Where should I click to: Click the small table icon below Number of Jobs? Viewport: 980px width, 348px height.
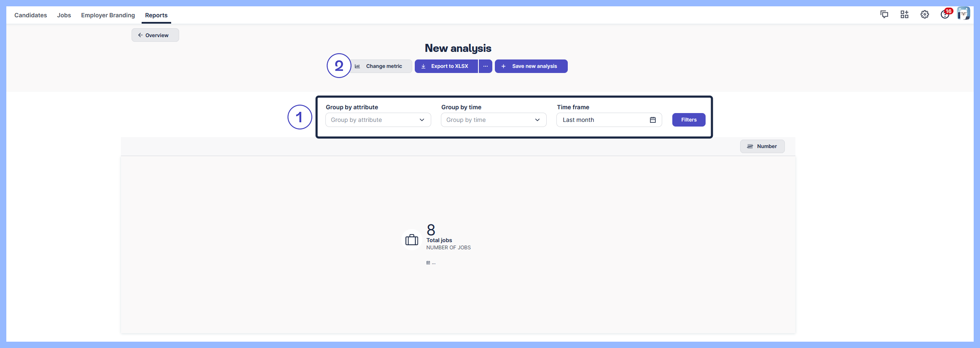428,263
